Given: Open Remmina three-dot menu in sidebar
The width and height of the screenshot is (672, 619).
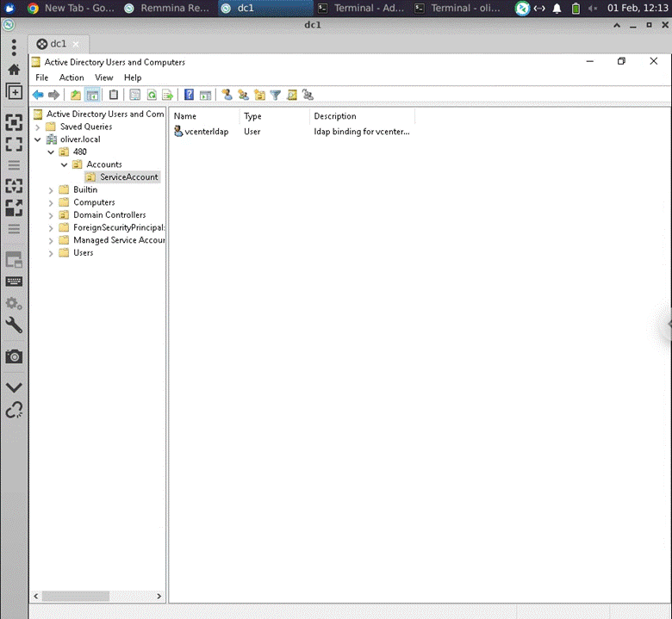Looking at the screenshot, I should (x=14, y=47).
